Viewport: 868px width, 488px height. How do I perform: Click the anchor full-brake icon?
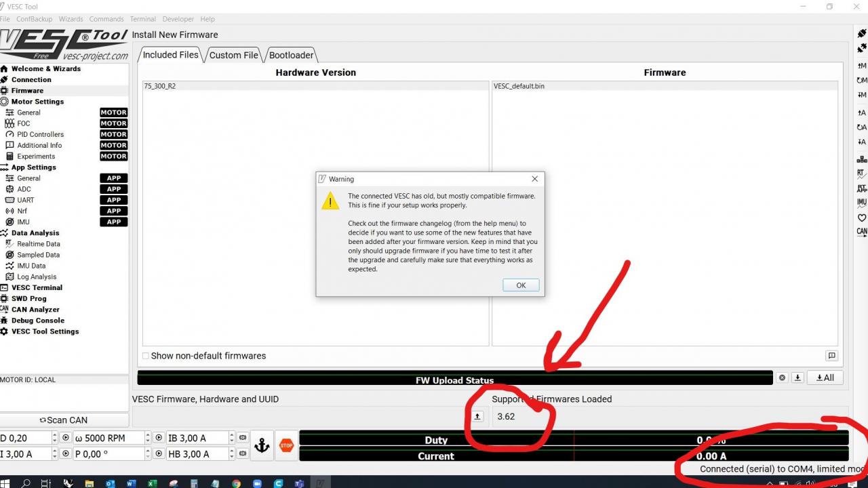262,445
